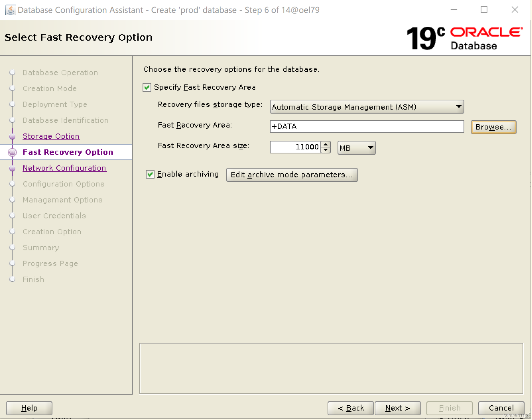Screen dimensions: 532x420
Task: Click the Progress Page step label
Action: click(50, 263)
